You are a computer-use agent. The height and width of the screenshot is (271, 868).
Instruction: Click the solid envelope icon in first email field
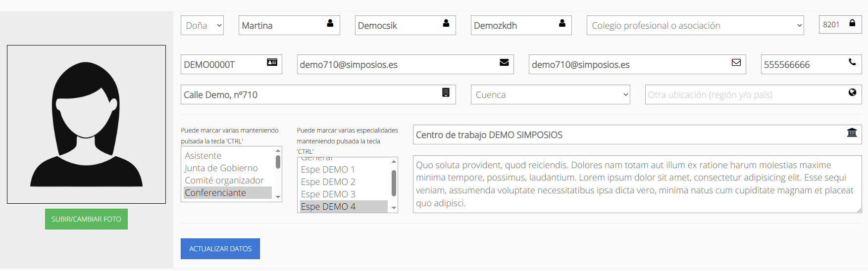click(504, 62)
